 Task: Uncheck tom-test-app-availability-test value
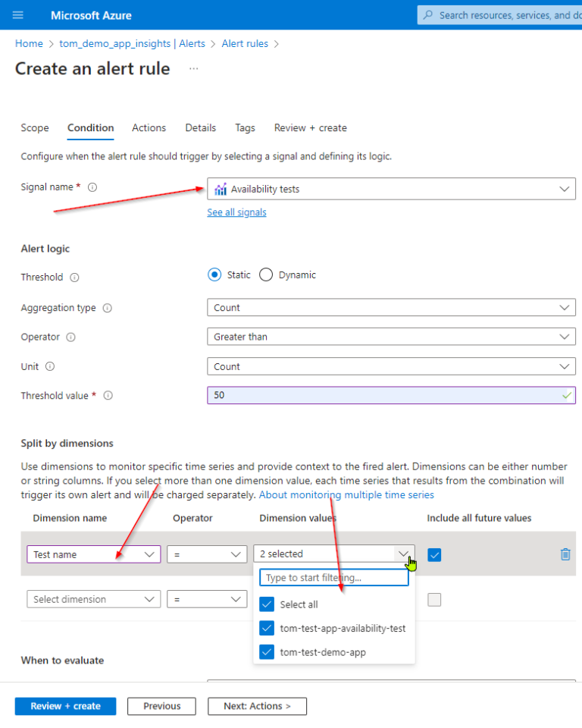[267, 628]
